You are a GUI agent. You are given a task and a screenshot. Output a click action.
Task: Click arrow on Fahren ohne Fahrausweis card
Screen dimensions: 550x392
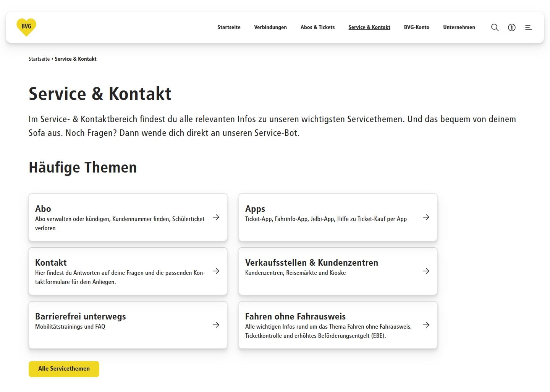click(x=426, y=325)
